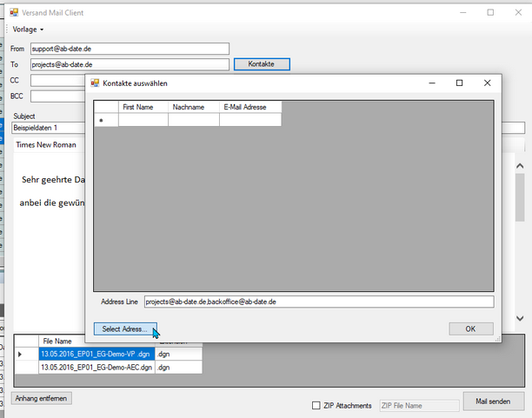Click the .dgn extension cell of EG-Demo-AEC row
Image resolution: width=532 pixels, height=418 pixels.
178,368
